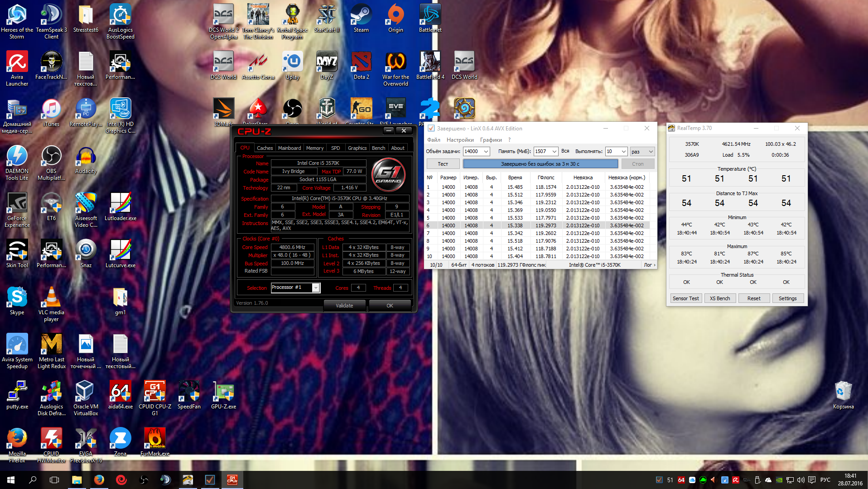Click the Battlefield 4 shortcut
868x489 pixels.
click(430, 65)
